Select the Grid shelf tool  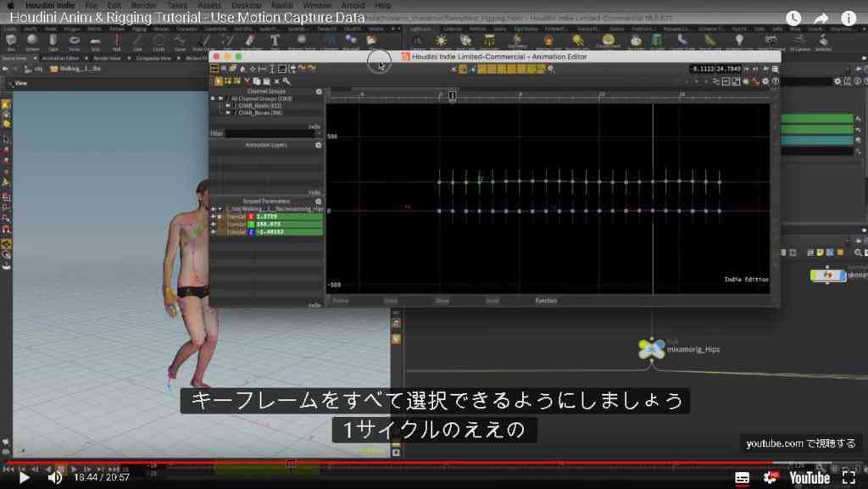click(x=95, y=42)
